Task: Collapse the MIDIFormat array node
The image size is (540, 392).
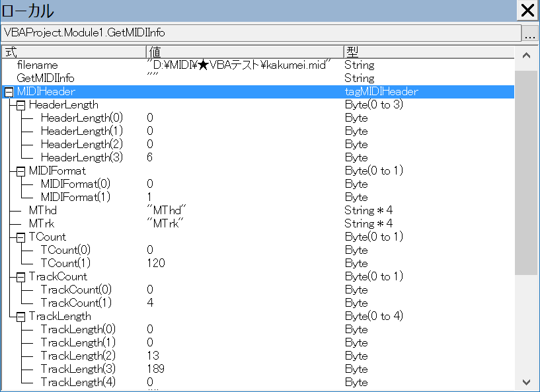Action: (20, 171)
